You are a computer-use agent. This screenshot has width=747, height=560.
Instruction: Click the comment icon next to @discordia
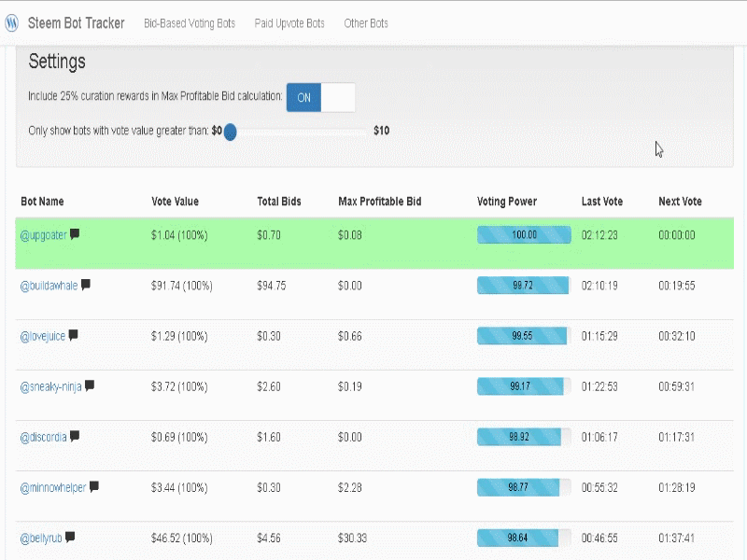(x=75, y=436)
